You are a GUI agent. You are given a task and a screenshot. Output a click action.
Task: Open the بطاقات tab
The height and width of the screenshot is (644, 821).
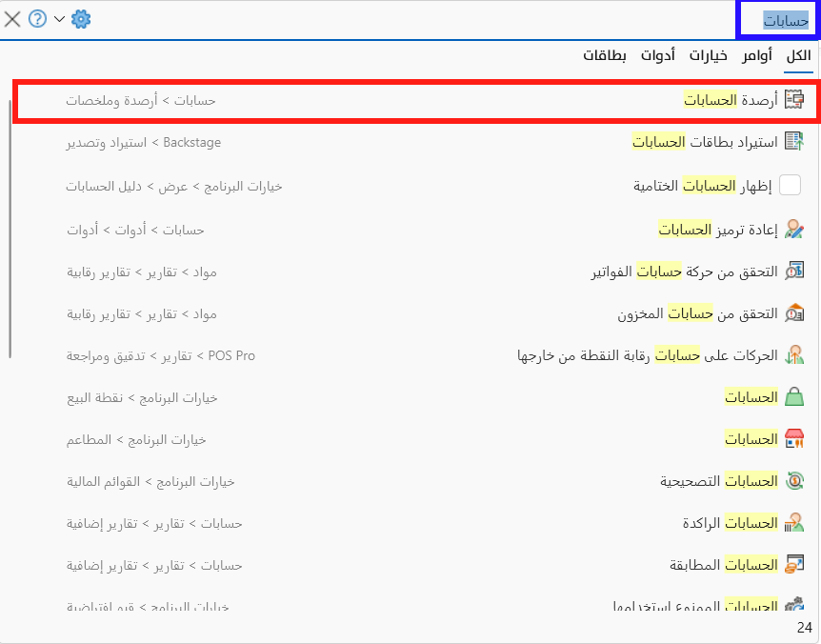[x=605, y=56]
